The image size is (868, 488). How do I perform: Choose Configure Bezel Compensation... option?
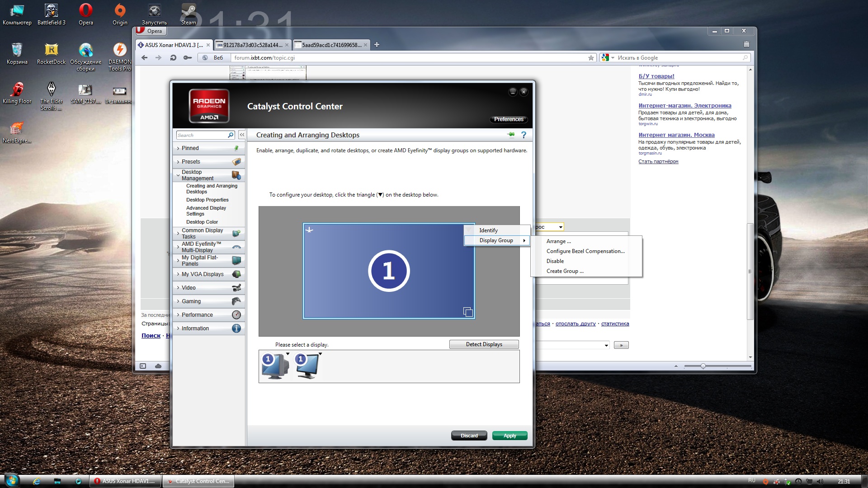586,251
